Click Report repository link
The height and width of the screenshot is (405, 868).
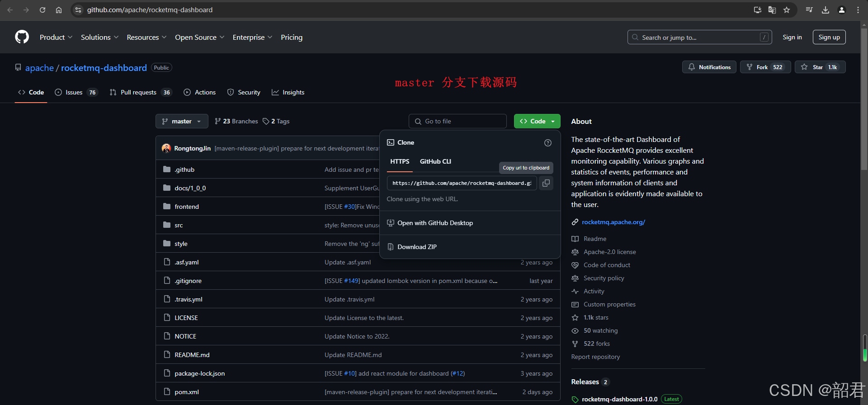coord(595,357)
